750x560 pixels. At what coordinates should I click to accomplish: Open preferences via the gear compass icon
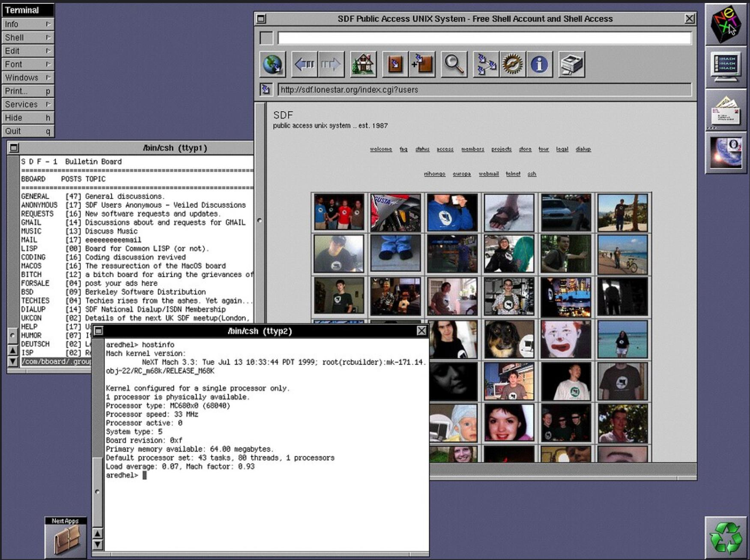pyautogui.click(x=512, y=65)
